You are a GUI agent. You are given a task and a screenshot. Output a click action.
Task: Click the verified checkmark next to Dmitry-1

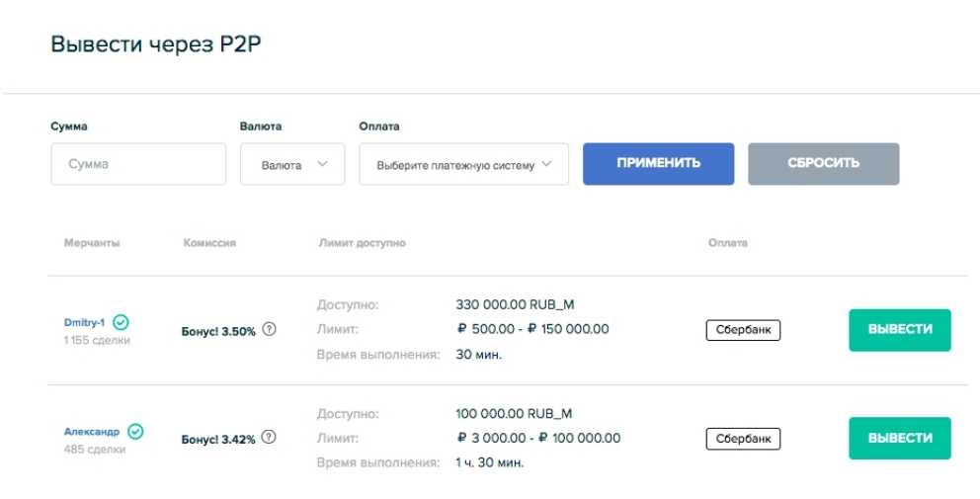pos(122,322)
